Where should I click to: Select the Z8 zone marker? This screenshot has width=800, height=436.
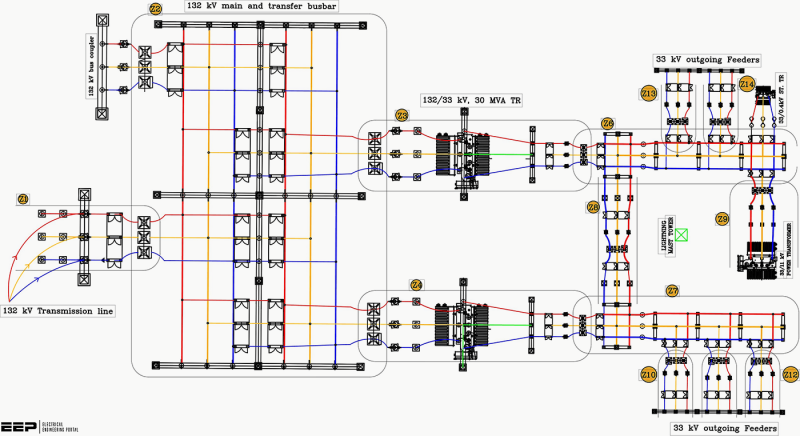pyautogui.click(x=593, y=207)
